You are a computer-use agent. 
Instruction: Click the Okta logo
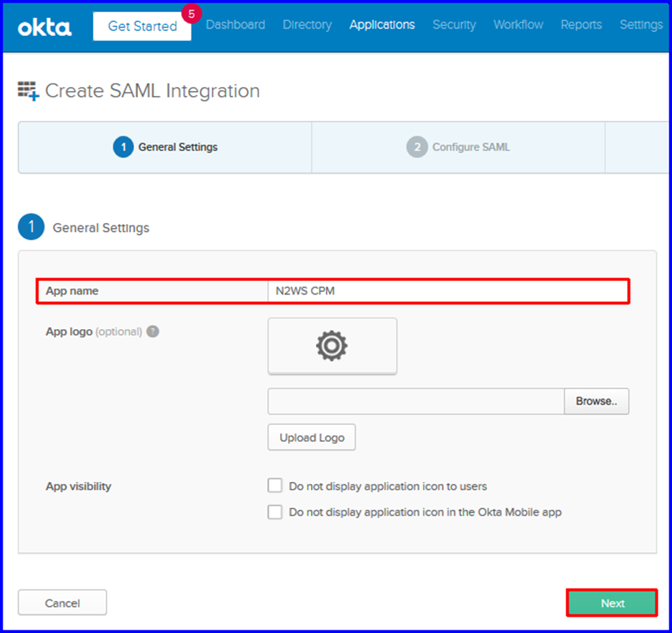click(44, 27)
